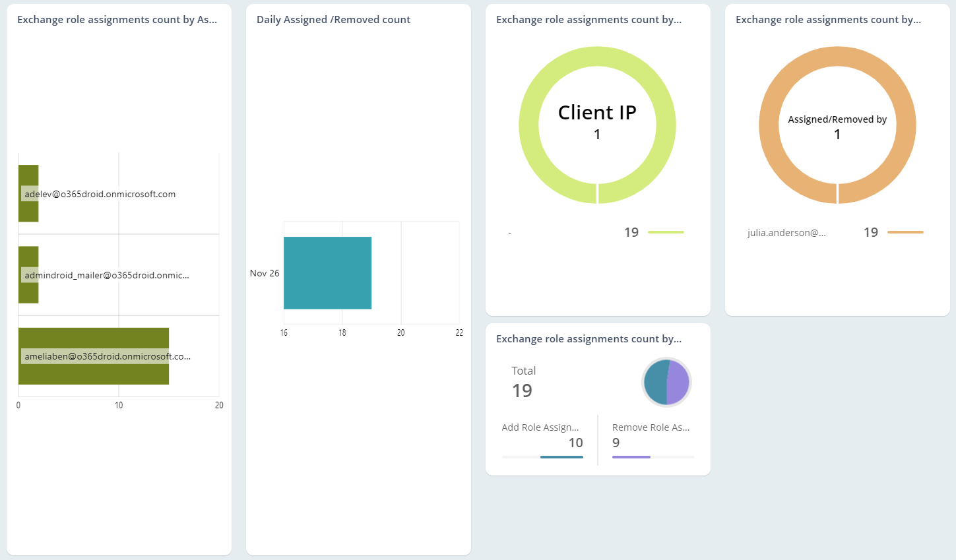Click the Daily Assigned /Removed count title

coord(333,20)
